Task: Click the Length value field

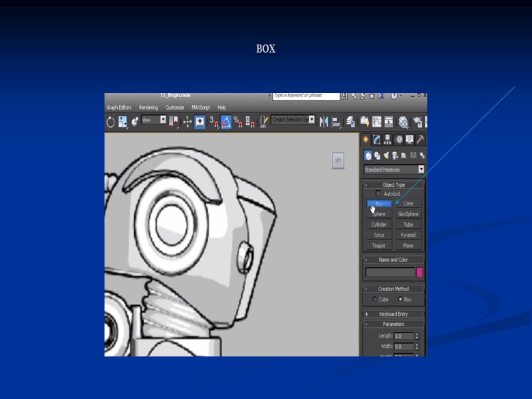Action: click(404, 336)
